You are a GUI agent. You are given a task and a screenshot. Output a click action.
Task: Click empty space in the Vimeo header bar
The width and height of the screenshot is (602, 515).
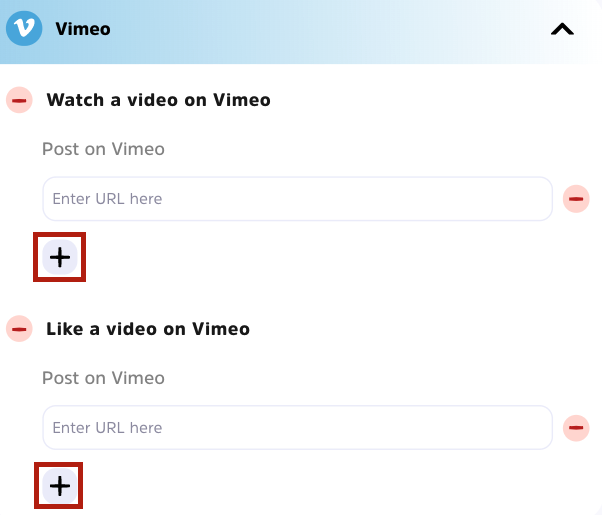330,29
